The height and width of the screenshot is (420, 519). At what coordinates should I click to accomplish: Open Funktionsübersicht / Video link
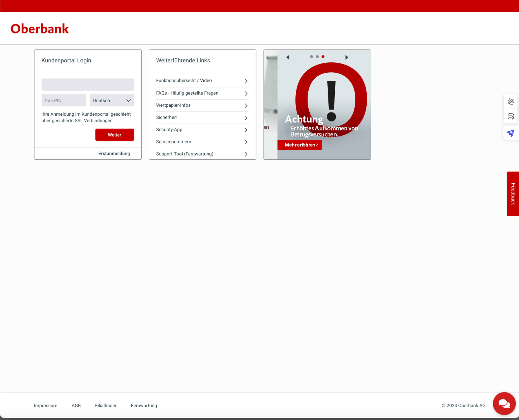[202, 81]
